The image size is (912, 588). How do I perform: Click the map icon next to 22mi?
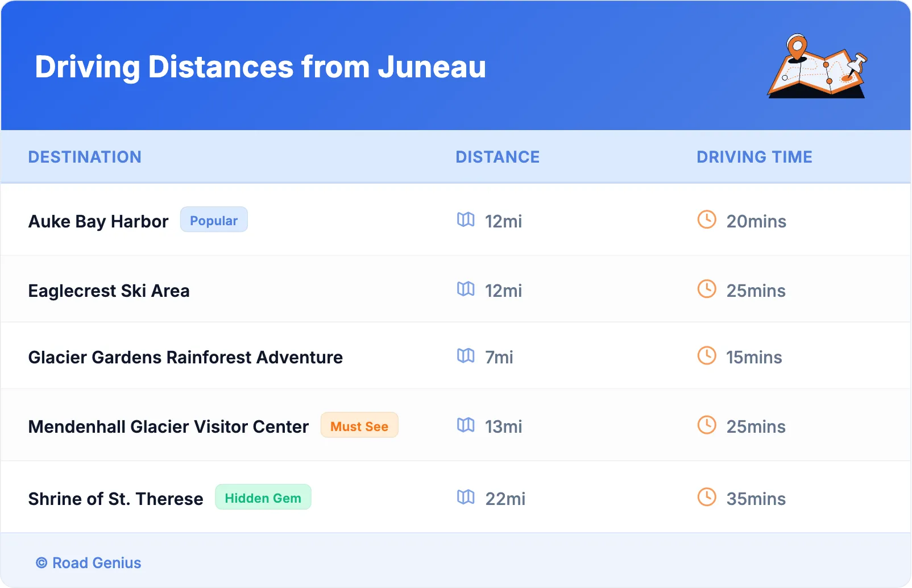466,497
